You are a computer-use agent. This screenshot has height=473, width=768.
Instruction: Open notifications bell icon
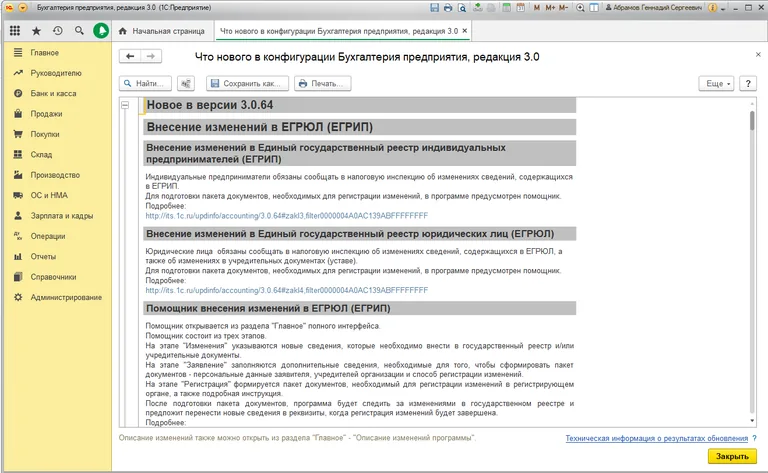[101, 31]
